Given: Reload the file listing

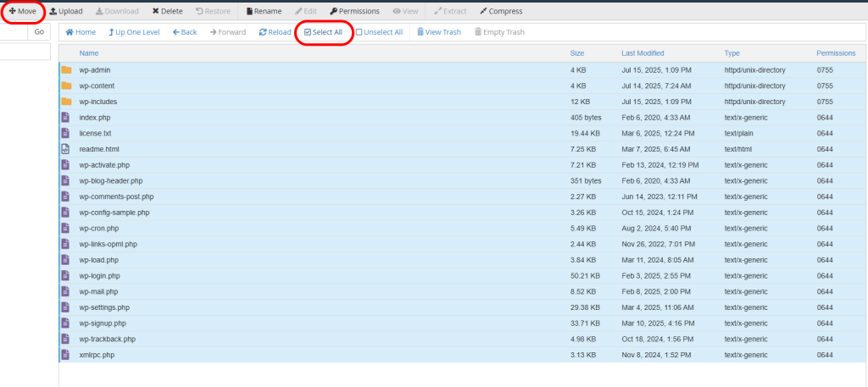Looking at the screenshot, I should coord(275,32).
